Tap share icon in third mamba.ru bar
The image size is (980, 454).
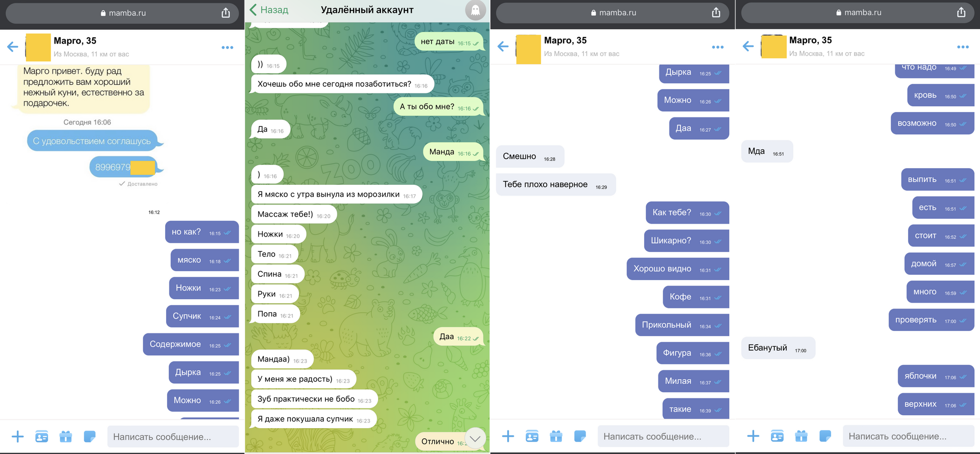(716, 12)
